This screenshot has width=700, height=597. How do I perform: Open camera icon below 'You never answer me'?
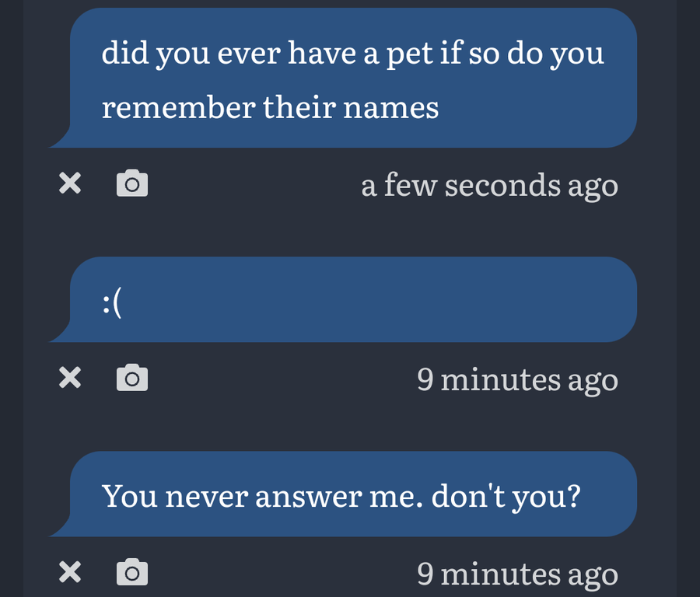[x=132, y=571]
